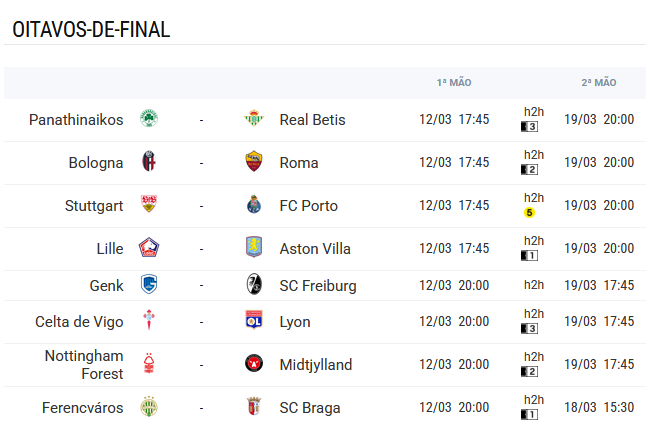The image size is (646, 427).
Task: Open the Stuttgart team page
Action: coord(94,205)
